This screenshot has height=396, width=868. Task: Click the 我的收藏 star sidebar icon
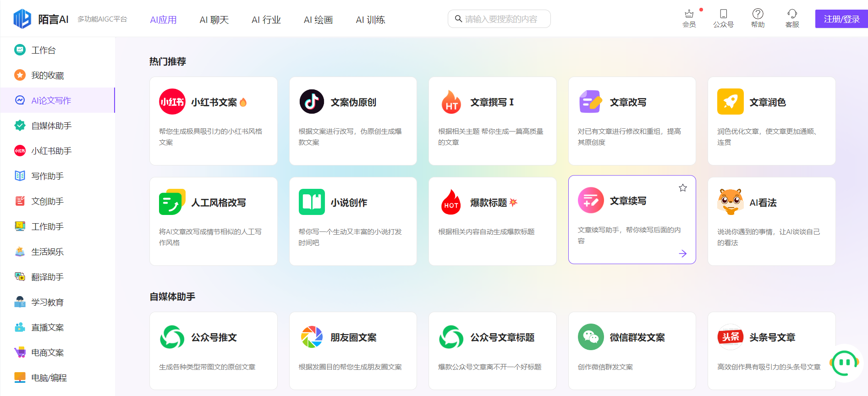pos(20,75)
